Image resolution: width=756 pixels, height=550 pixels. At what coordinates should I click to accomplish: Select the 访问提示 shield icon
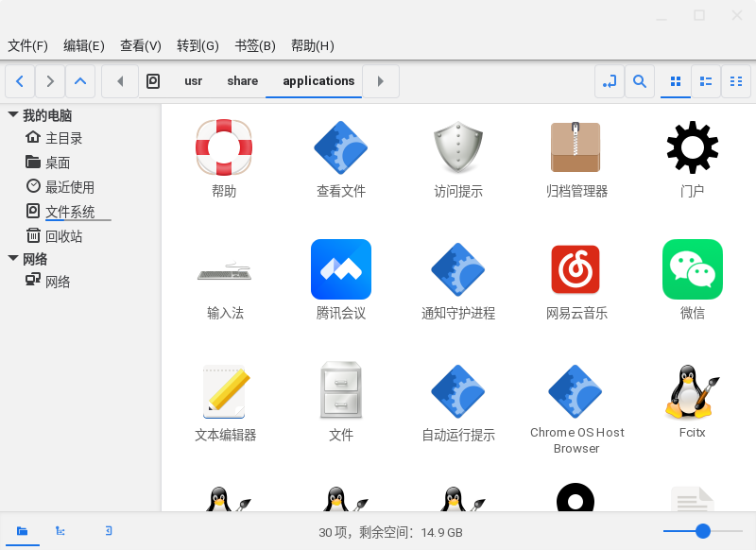[458, 147]
